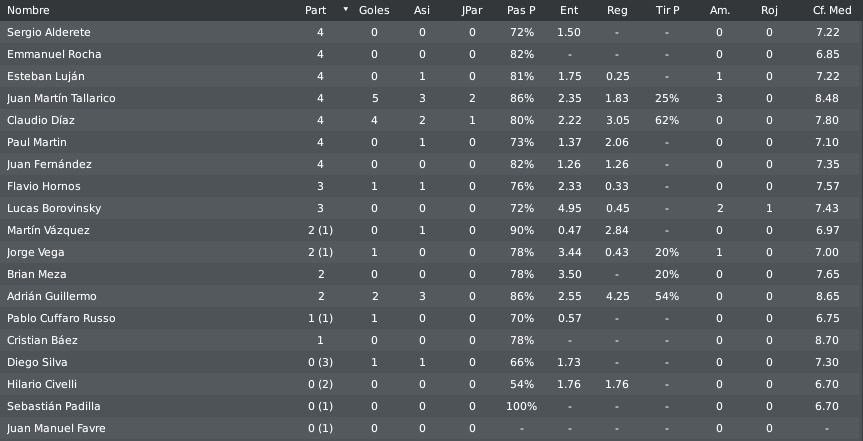Select Lucas Borovinsky in the list
The height and width of the screenshot is (441, 863).
coord(432,209)
